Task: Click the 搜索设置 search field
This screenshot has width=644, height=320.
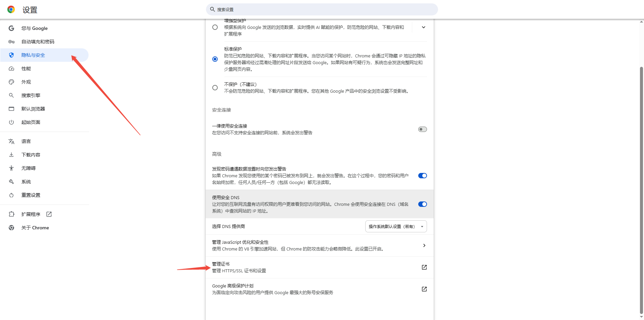Action: tap(322, 9)
